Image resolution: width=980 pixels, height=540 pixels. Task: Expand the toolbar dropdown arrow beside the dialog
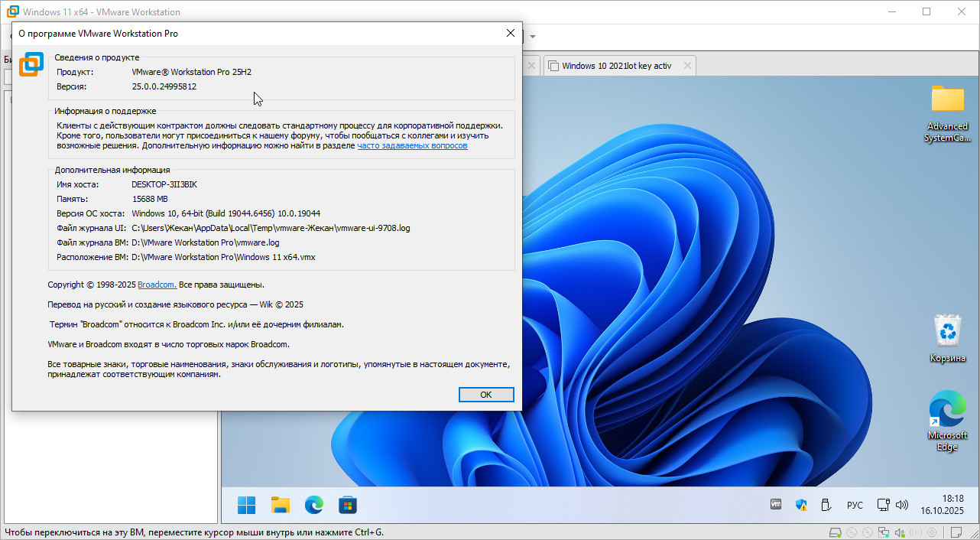click(x=533, y=36)
